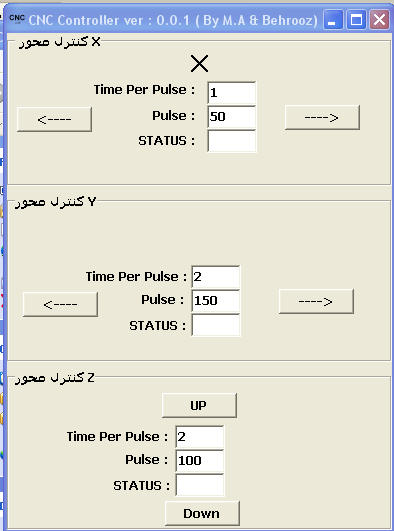Image resolution: width=394 pixels, height=531 pixels.
Task: Click the Down button for Z axis
Action: (x=202, y=513)
